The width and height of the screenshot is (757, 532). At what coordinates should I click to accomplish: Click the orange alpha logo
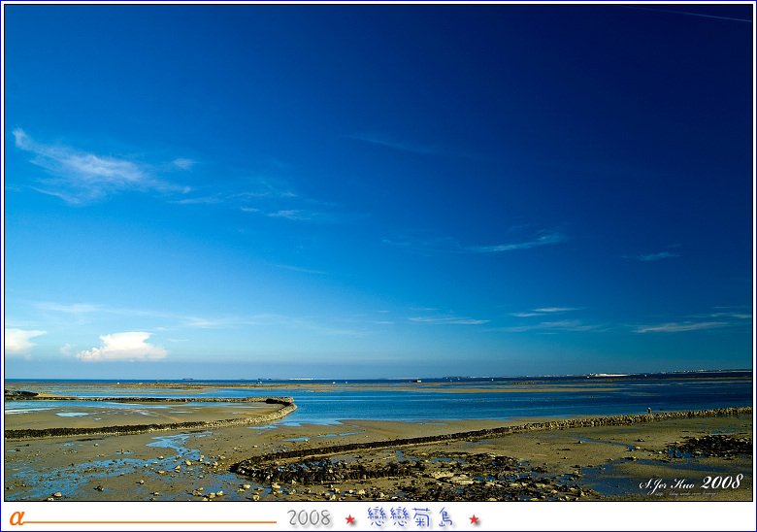pyautogui.click(x=16, y=518)
